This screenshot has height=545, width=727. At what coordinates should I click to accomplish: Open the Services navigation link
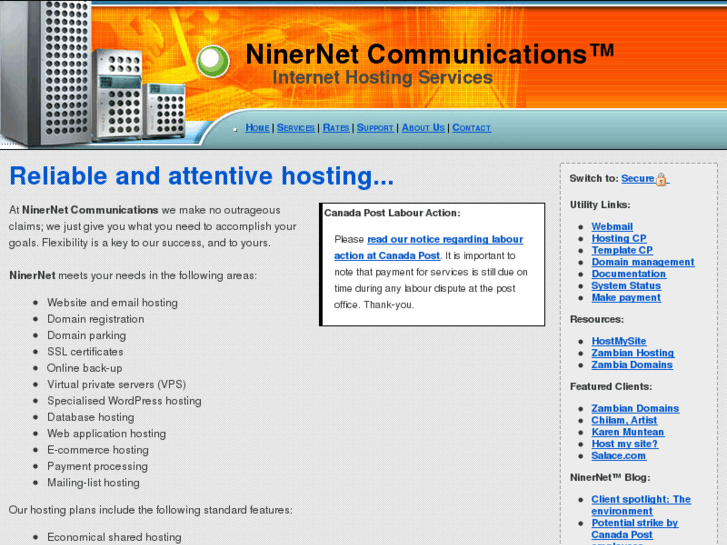pyautogui.click(x=296, y=128)
